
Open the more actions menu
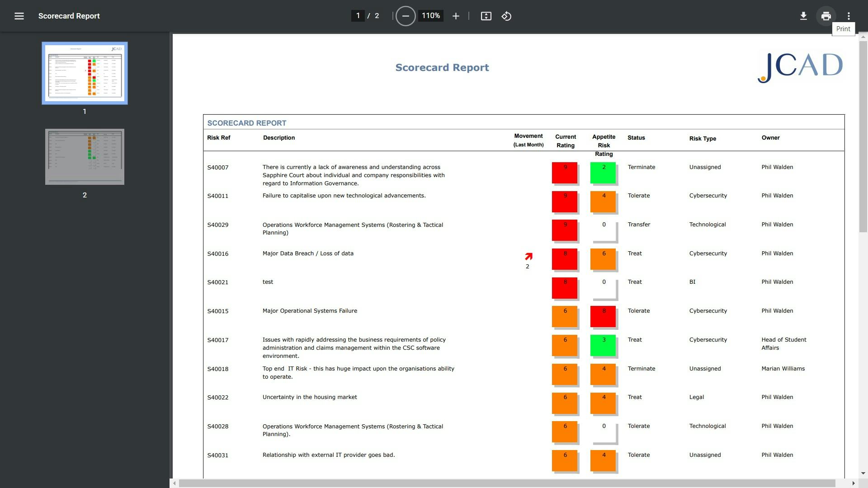click(849, 16)
